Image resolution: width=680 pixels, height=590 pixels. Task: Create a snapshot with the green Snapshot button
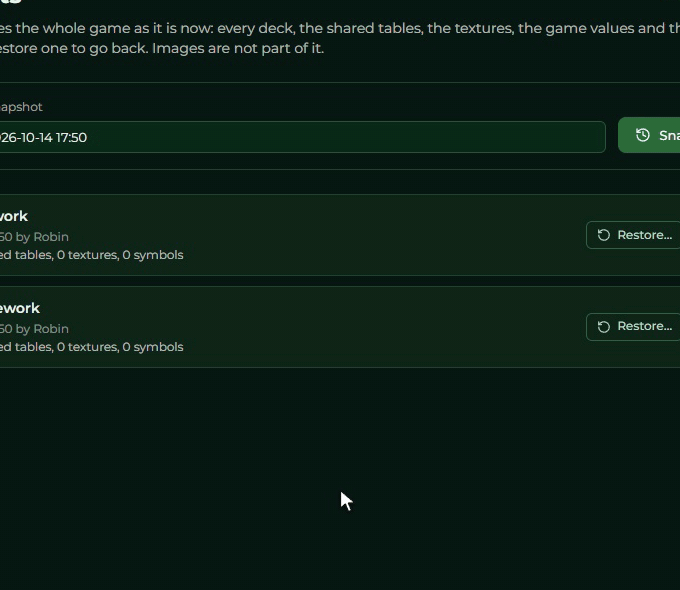649,135
